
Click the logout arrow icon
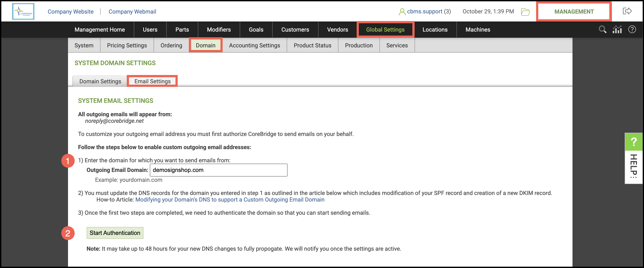tap(627, 11)
